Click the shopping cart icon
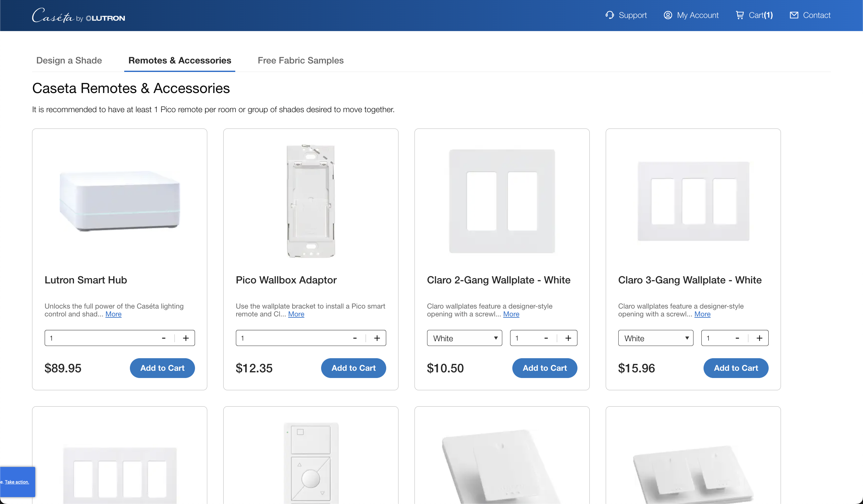 pos(740,15)
